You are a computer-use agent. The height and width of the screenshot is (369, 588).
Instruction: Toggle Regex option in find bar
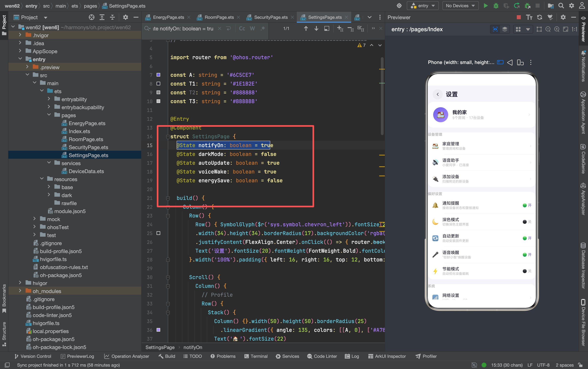click(x=263, y=29)
